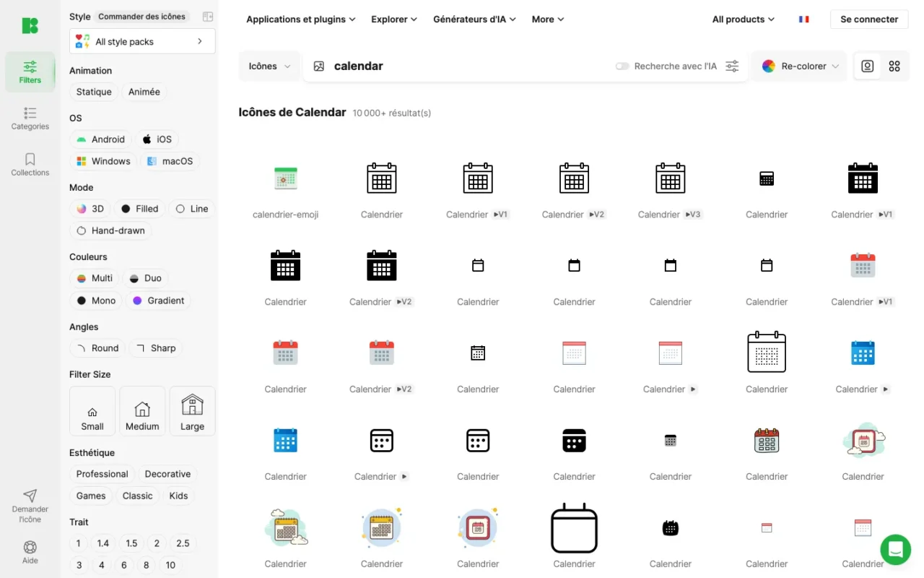Open the green chat support bubble
This screenshot has width=924, height=578.
coord(895,549)
